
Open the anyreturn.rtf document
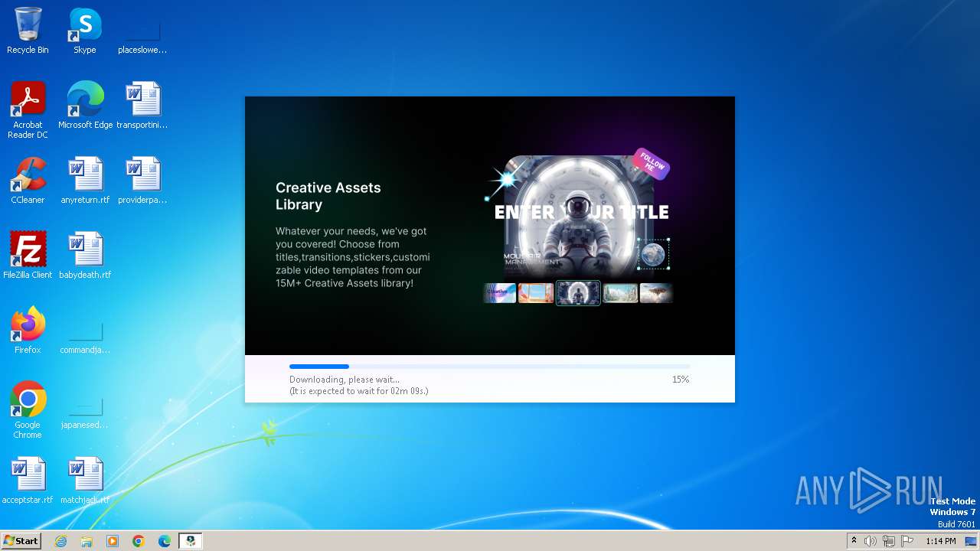85,181
